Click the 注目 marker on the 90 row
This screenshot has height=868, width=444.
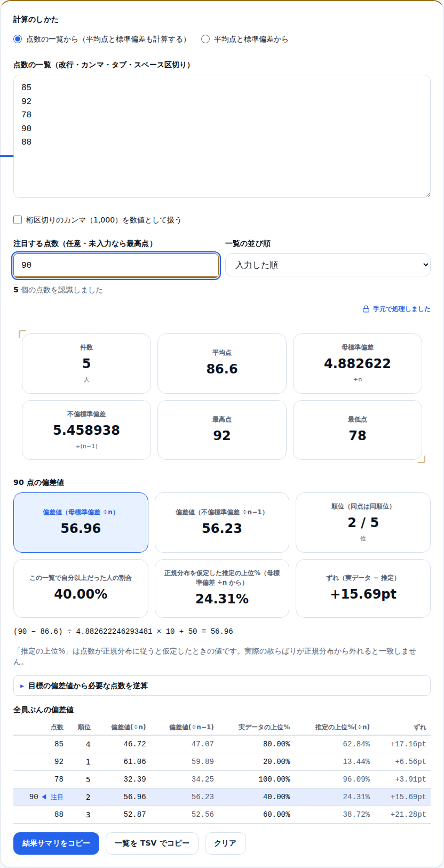(x=53, y=797)
